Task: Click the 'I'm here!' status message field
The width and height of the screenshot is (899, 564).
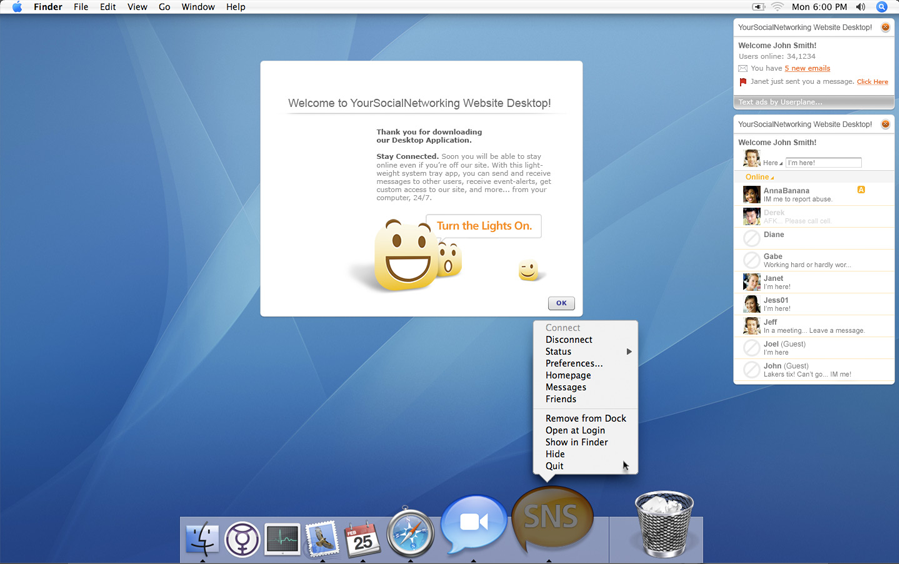Action: (x=823, y=162)
